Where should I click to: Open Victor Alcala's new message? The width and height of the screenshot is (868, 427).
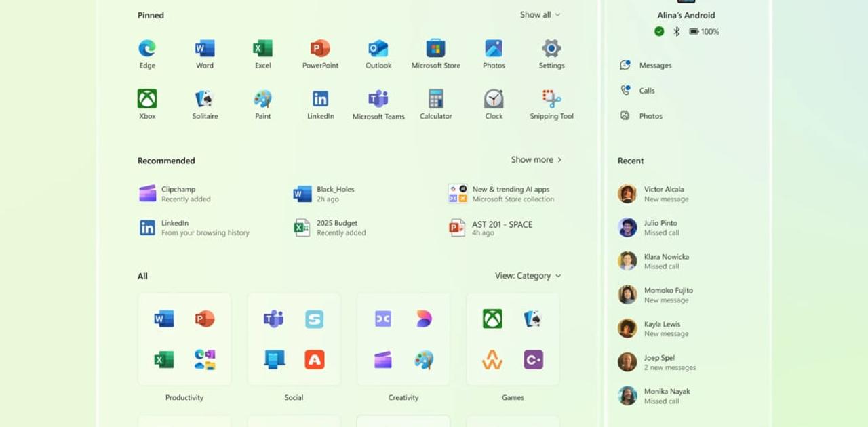[x=652, y=194]
